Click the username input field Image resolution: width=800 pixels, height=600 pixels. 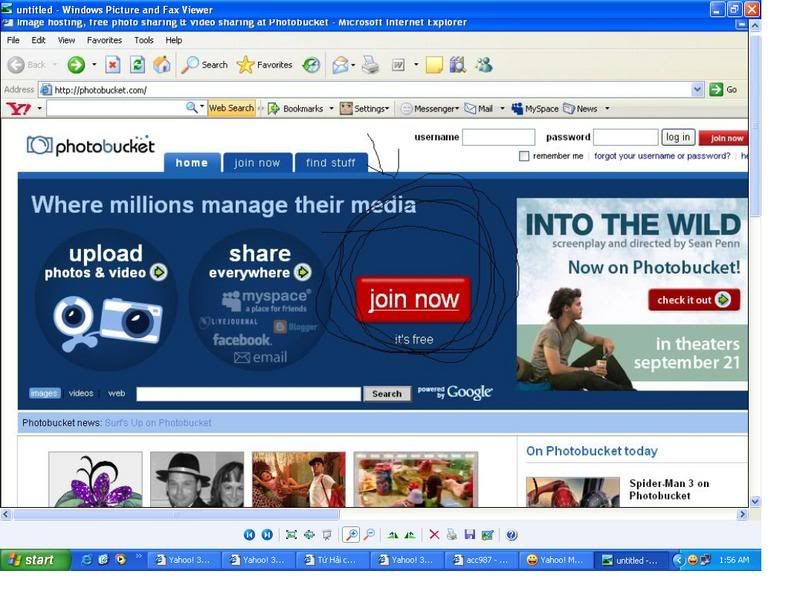point(498,137)
